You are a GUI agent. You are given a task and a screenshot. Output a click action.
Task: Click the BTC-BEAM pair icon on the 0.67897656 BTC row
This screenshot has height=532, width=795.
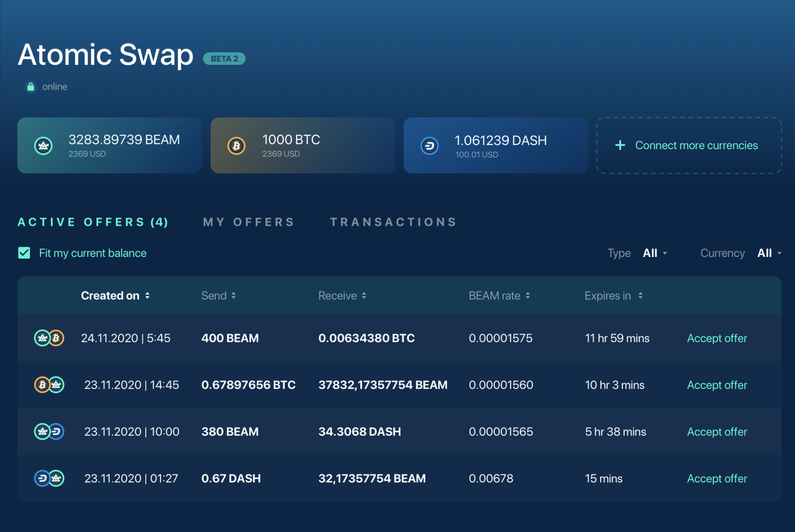[49, 385]
